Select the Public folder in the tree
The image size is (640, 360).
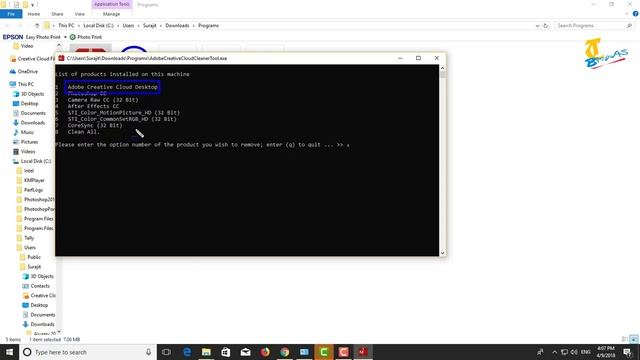(30, 257)
